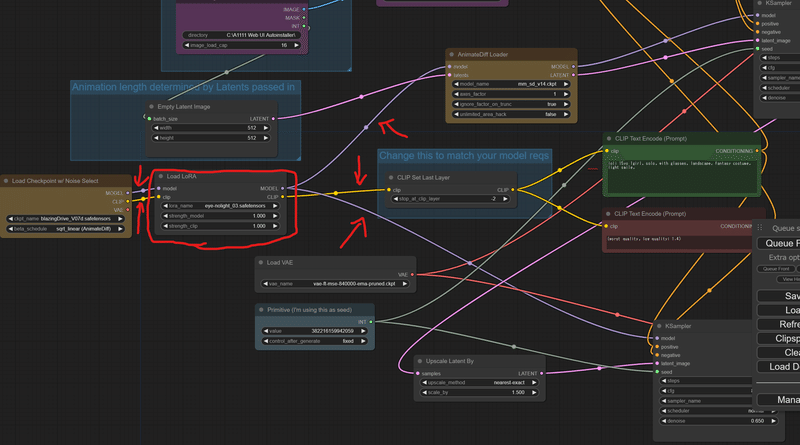Increase strength_model with right arrow
The image size is (800, 445).
click(x=275, y=216)
